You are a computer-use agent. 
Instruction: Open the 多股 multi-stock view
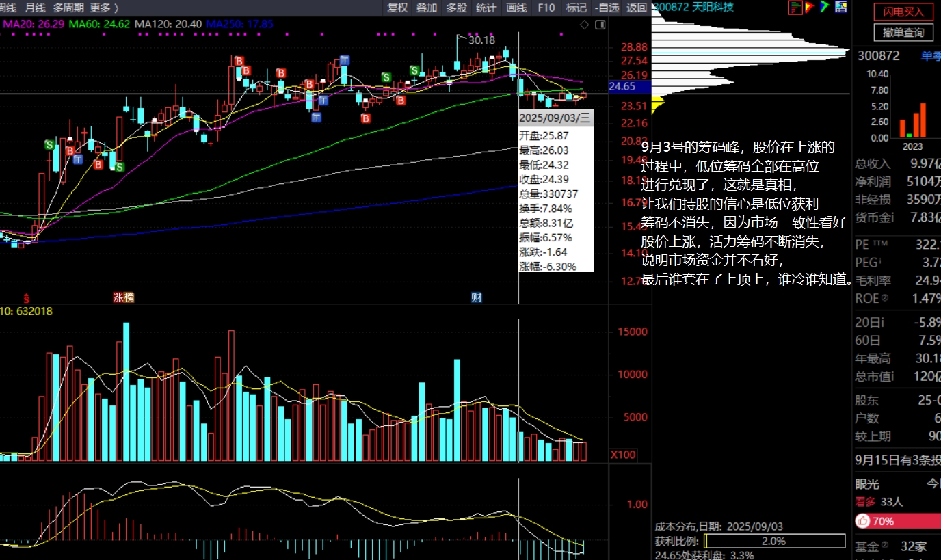pos(457,8)
